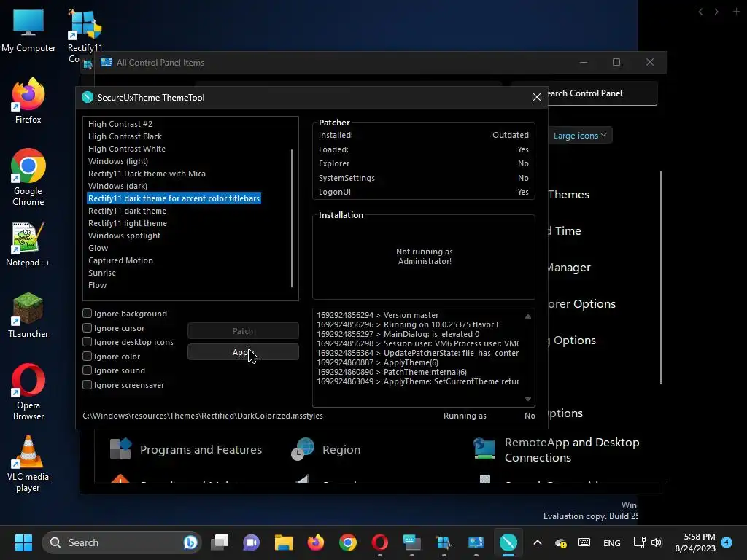747x560 pixels.
Task: Enable Ignore sound checkbox
Action: pyautogui.click(x=88, y=370)
